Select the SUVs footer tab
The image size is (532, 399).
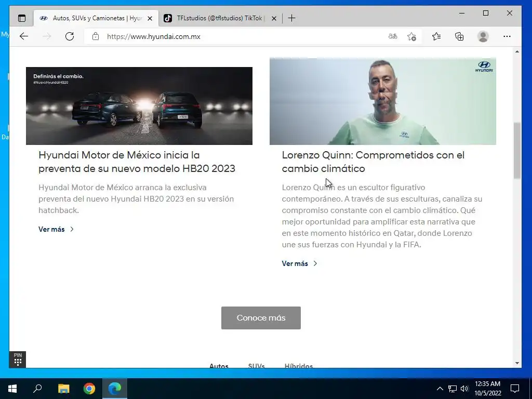pos(256,366)
